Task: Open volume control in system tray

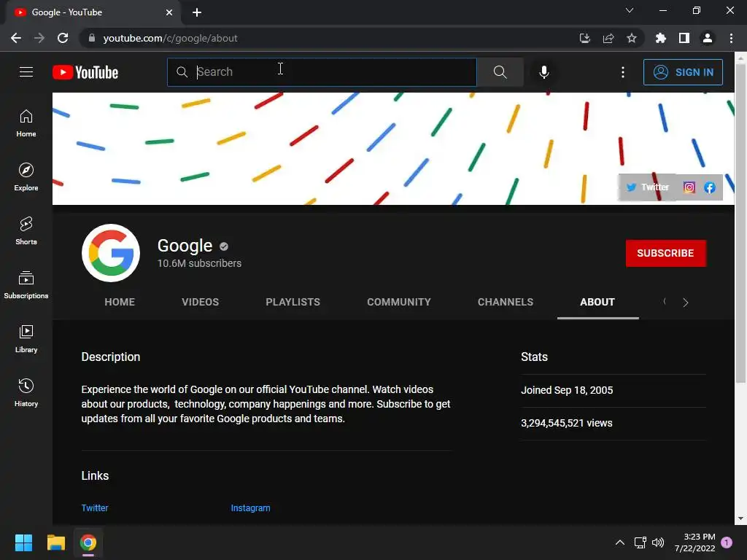Action: click(657, 542)
